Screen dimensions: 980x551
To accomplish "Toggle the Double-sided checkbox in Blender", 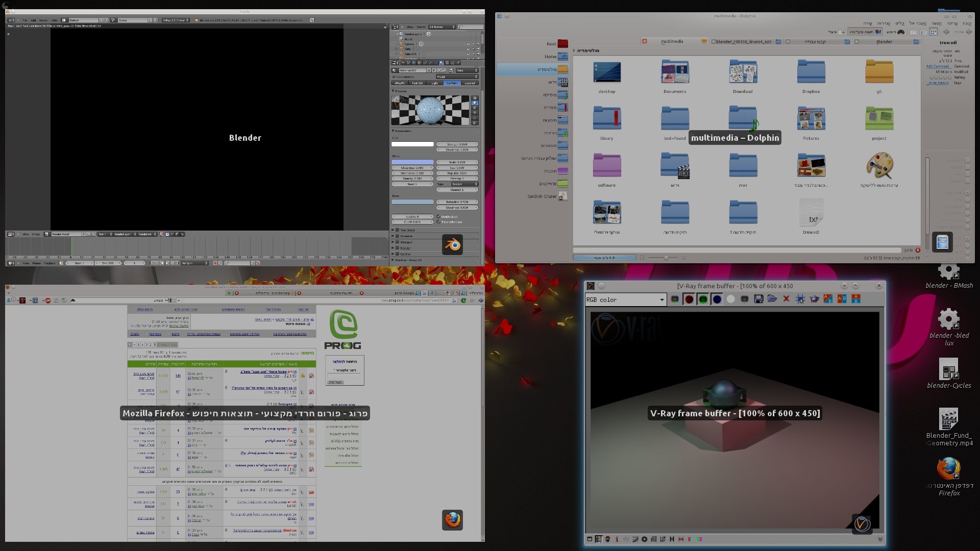I will pos(438,216).
